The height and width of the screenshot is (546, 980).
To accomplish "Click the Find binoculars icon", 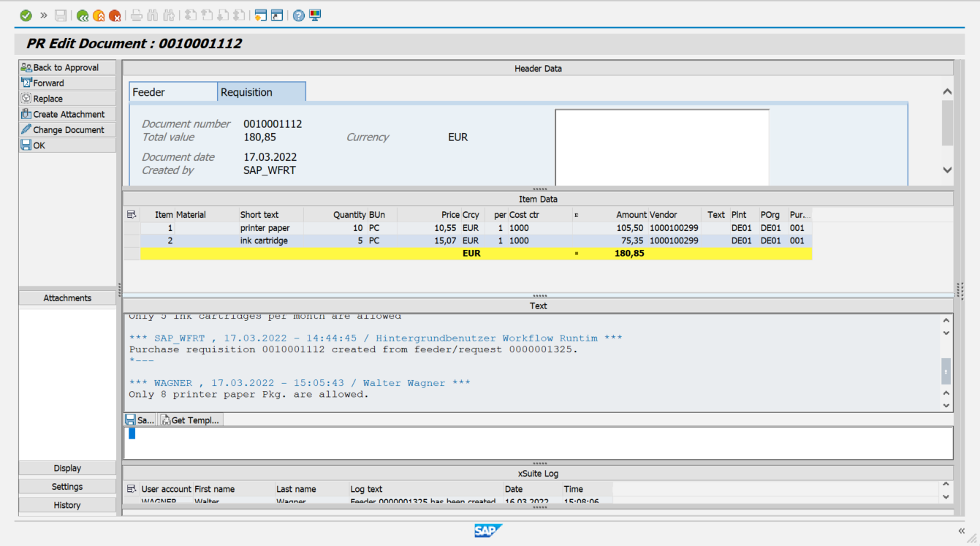I will click(153, 15).
